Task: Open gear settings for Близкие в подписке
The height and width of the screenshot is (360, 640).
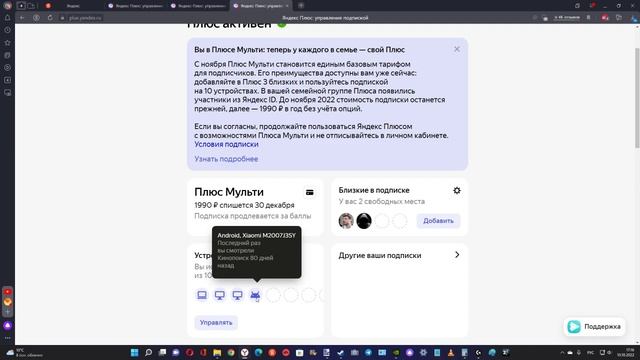Action: pos(457,190)
